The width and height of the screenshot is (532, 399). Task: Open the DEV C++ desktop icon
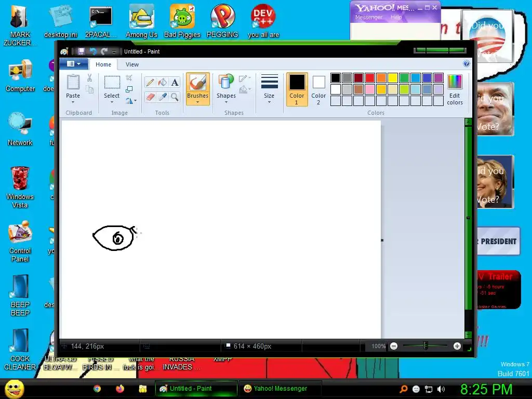pyautogui.click(x=263, y=22)
